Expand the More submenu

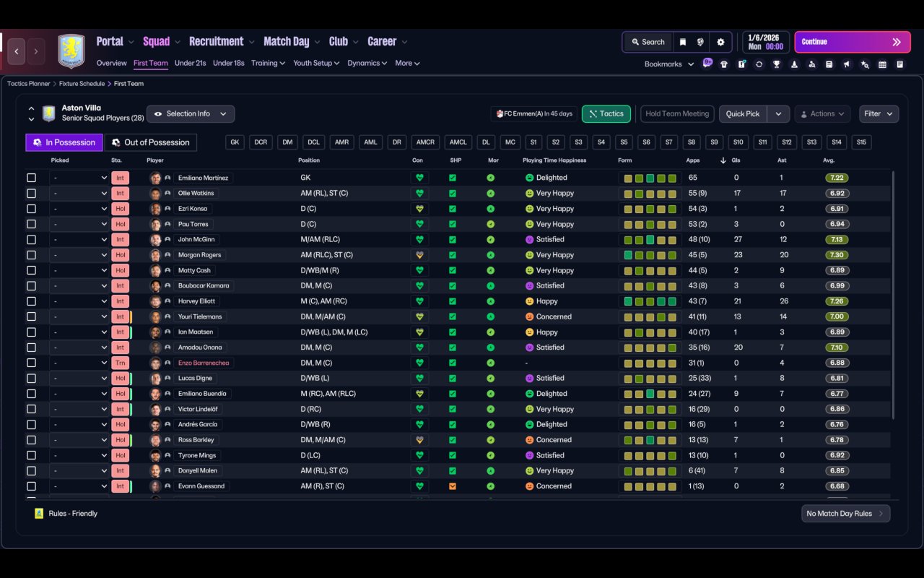click(x=407, y=63)
